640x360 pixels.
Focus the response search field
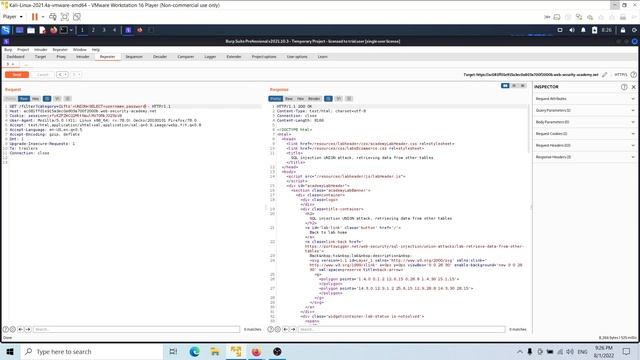tap(401, 329)
